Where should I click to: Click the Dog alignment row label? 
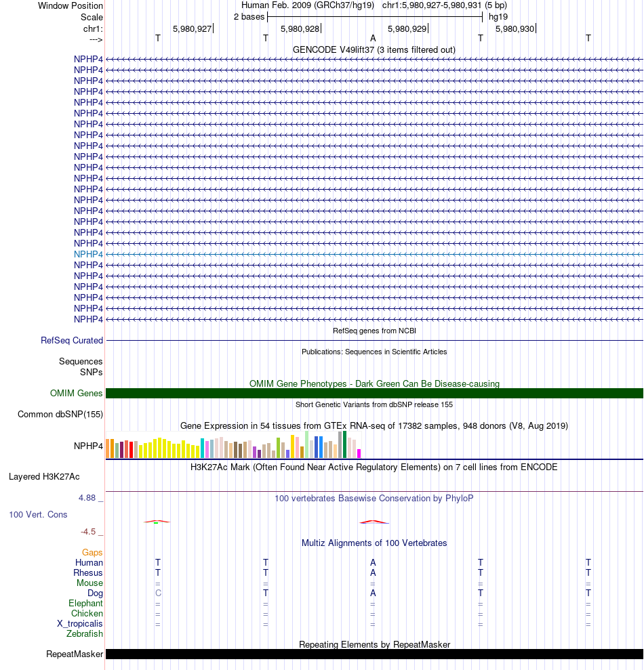(x=96, y=593)
